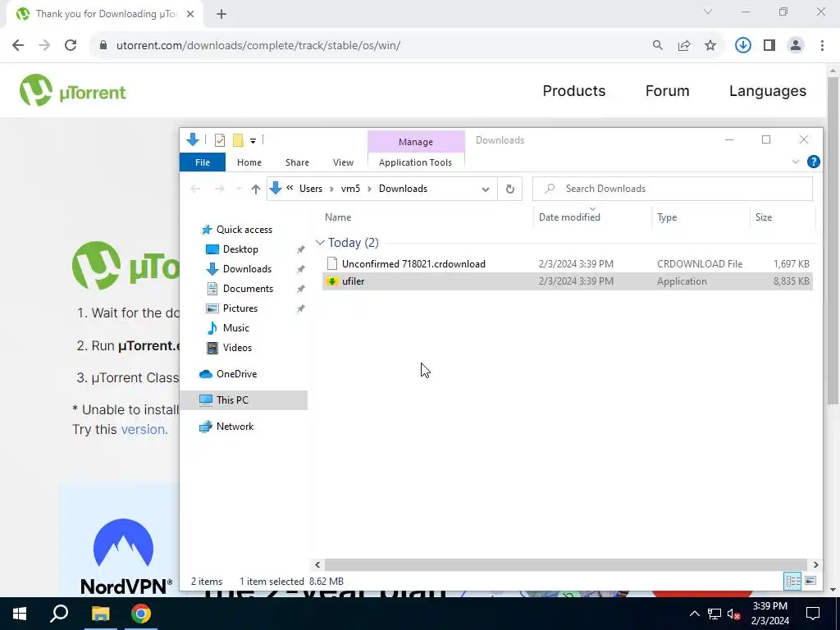
Task: Click New Folder quick access icon
Action: pos(238,140)
